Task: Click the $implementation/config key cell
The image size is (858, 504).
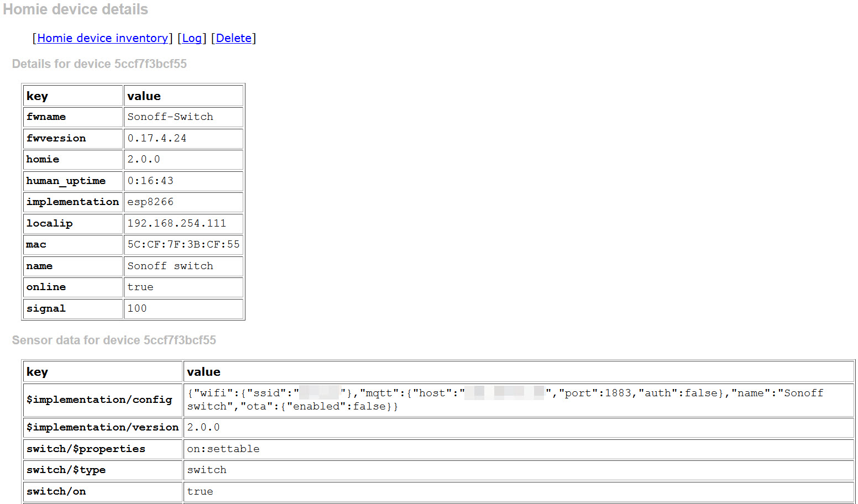Action: coord(103,400)
